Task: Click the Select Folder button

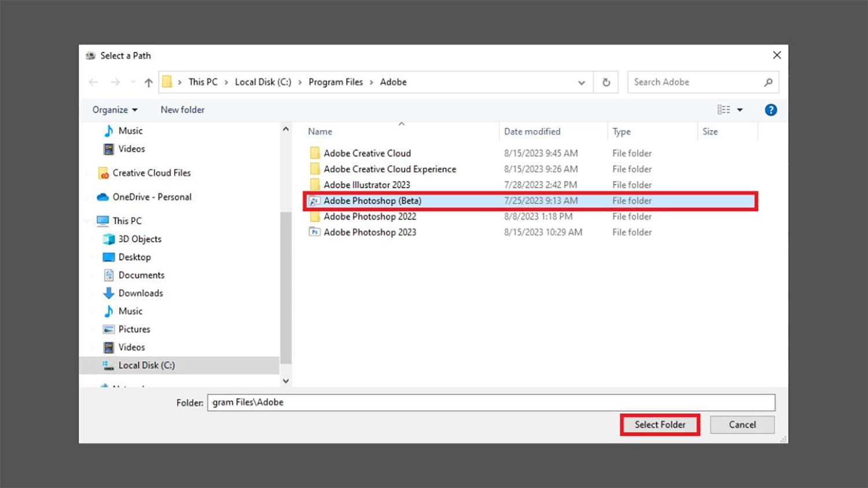Action: click(660, 424)
